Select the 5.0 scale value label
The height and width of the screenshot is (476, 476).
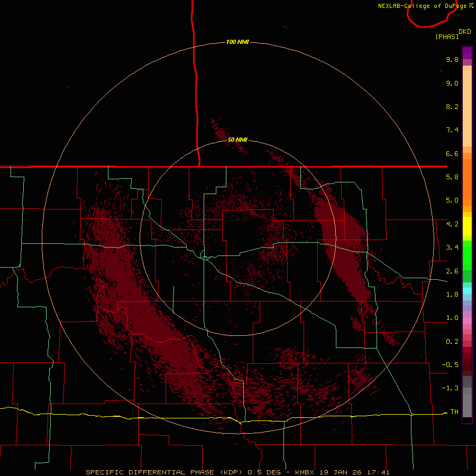click(452, 200)
